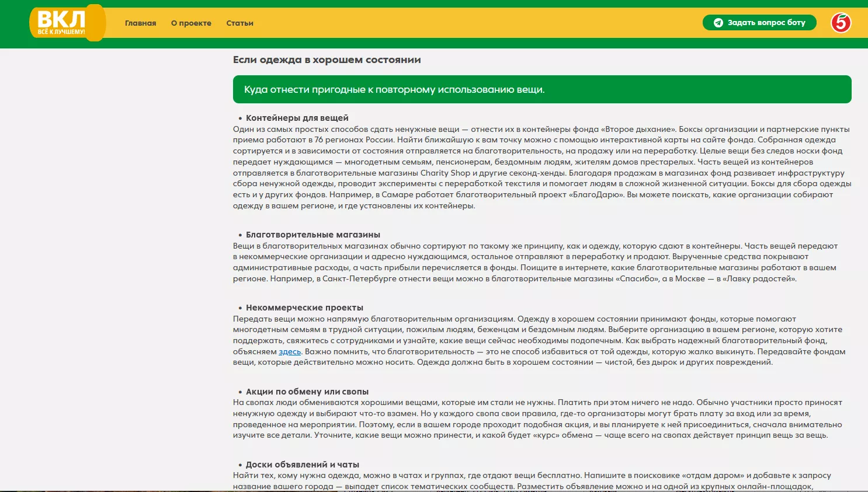The image size is (868, 492).
Task: Open the Пятёрочка logo in header
Action: (x=841, y=23)
